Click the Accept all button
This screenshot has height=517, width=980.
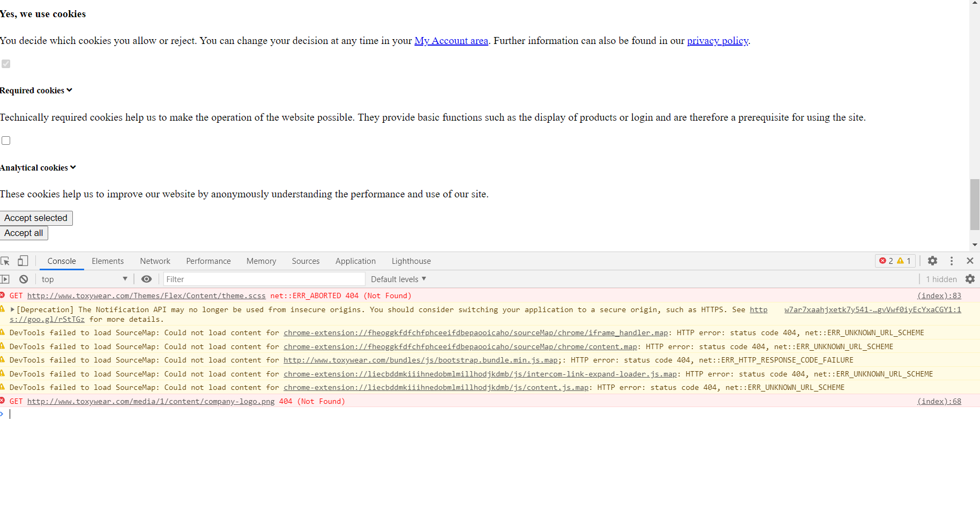pos(24,233)
